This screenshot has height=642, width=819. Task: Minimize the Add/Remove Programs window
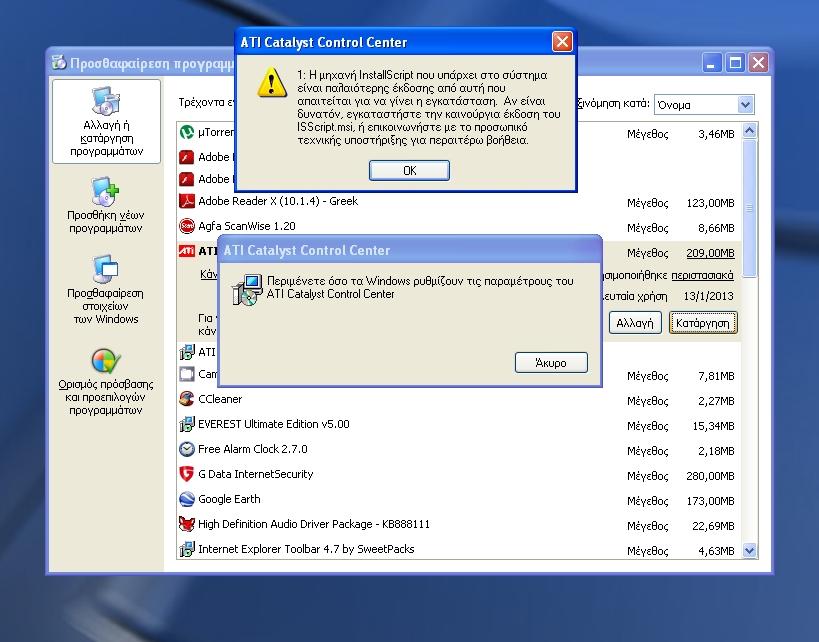click(x=710, y=63)
